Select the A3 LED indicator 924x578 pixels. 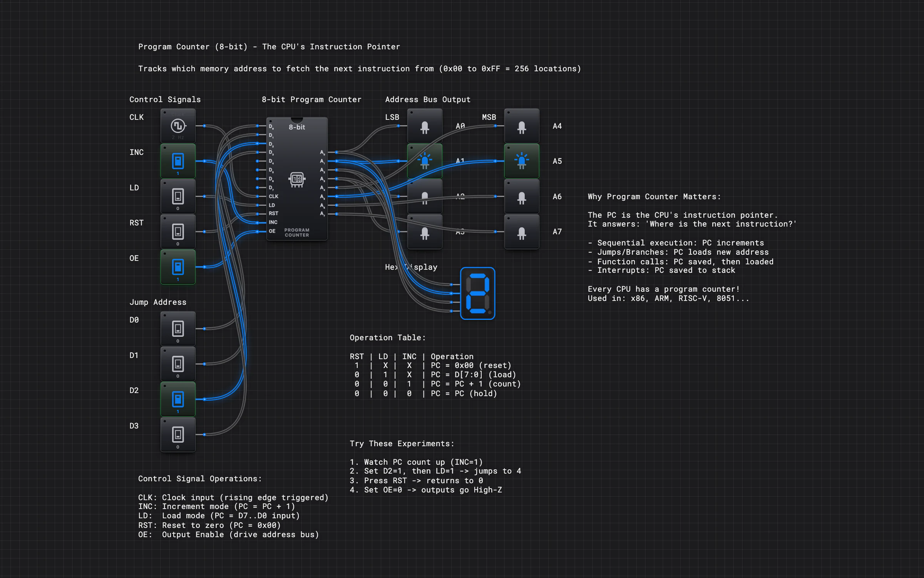[x=425, y=232]
